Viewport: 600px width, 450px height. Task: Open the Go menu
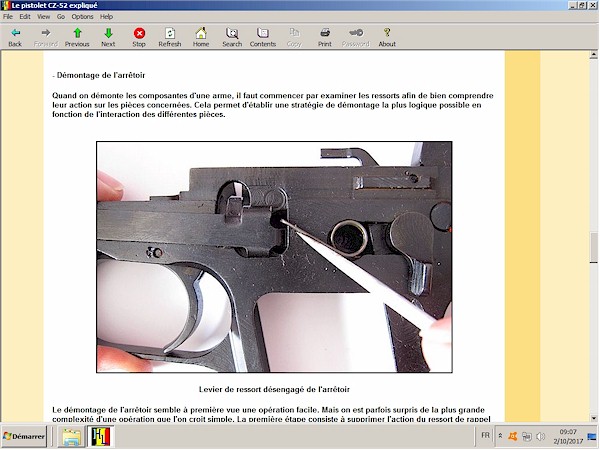coord(61,17)
